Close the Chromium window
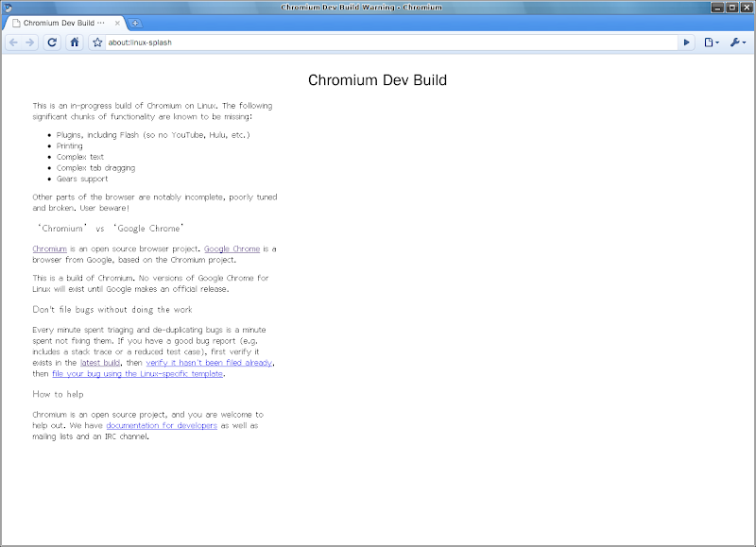Screen dimensions: 756x547 [x=747, y=8]
